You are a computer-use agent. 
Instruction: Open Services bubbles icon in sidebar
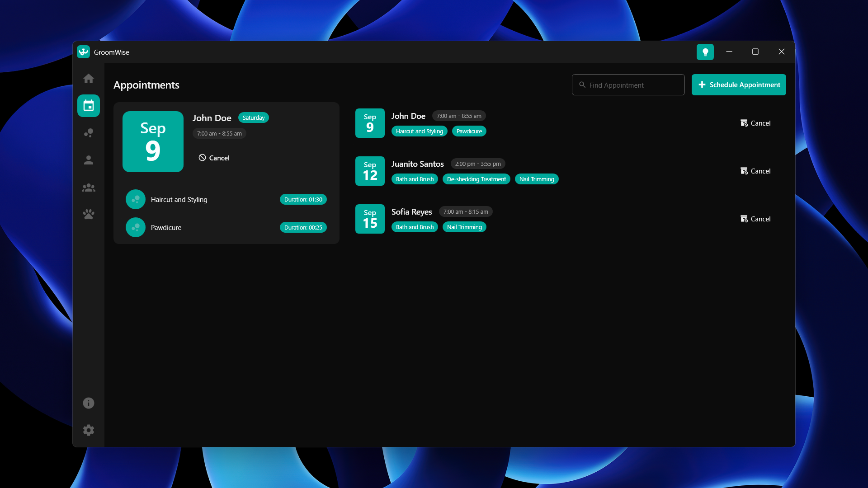click(x=89, y=133)
